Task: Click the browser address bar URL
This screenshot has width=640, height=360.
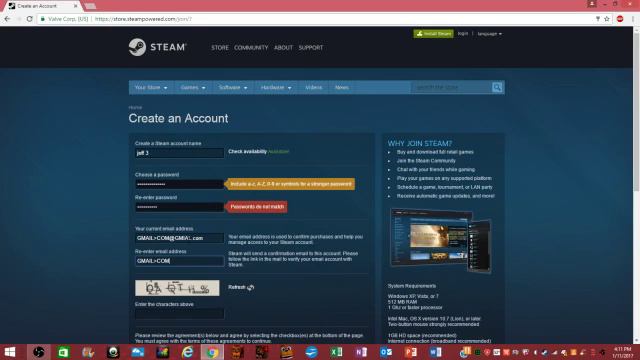Action: 143,19
